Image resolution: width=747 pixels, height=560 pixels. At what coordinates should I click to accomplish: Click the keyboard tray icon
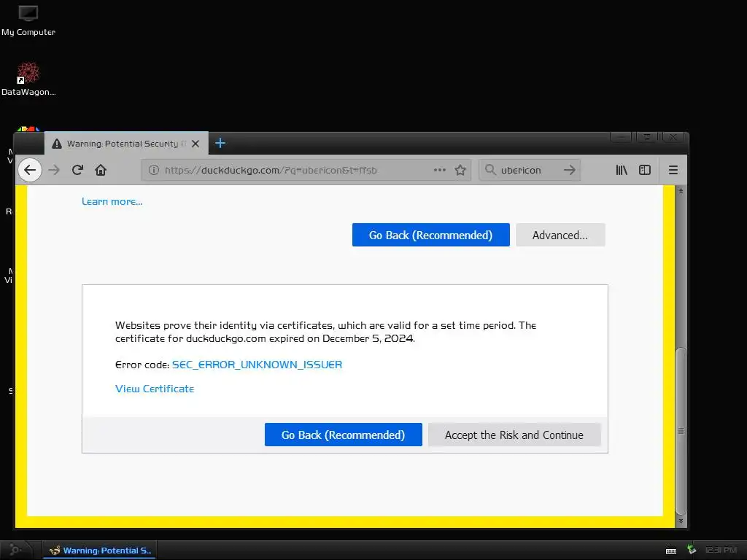click(x=671, y=551)
